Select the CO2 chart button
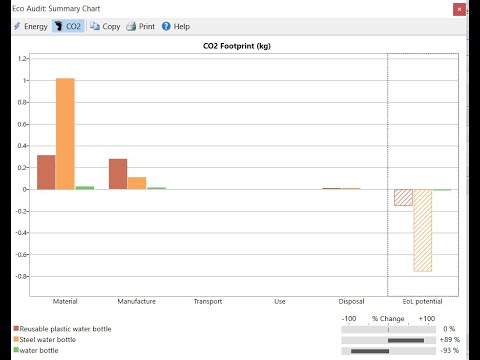Image resolution: width=480 pixels, height=360 pixels. (x=68, y=26)
